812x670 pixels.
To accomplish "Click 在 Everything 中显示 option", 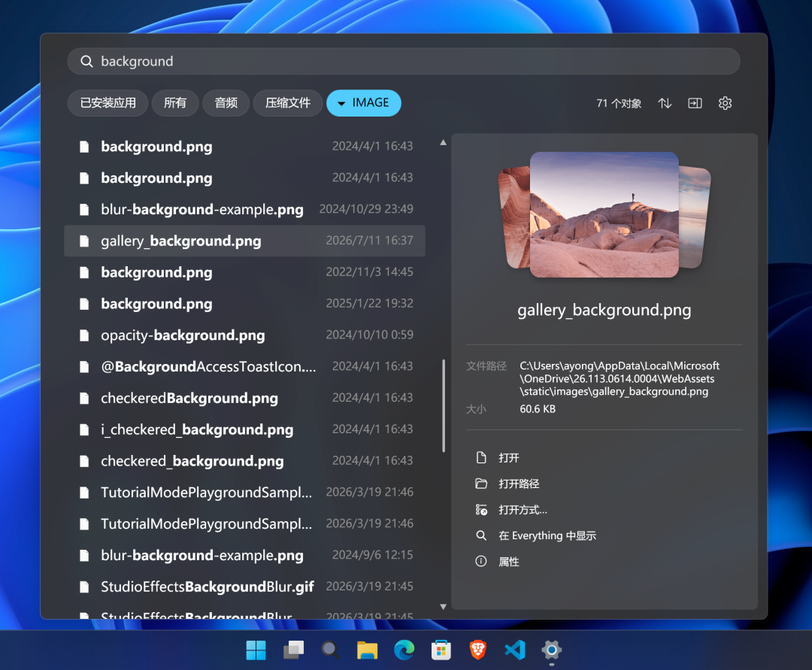I will click(547, 536).
